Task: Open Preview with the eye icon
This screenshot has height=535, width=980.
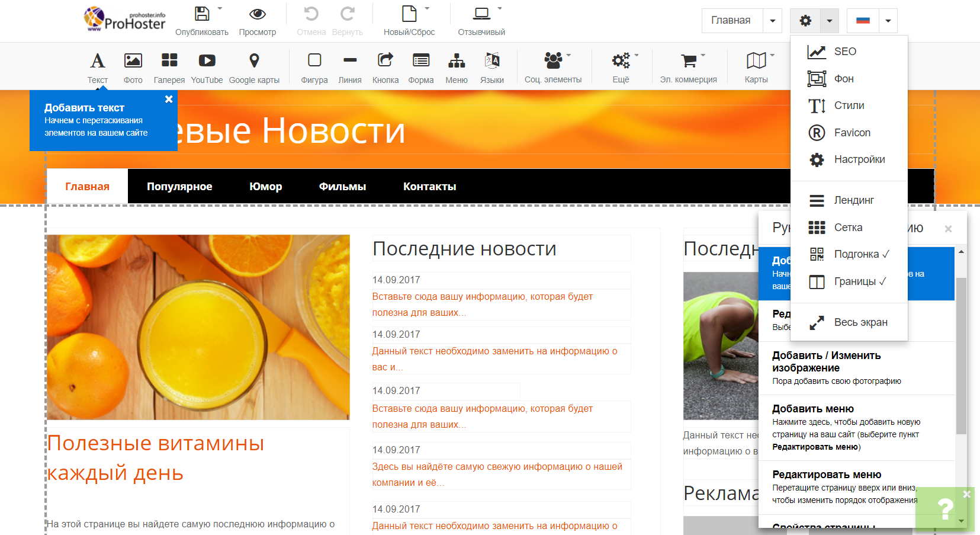Action: pyautogui.click(x=258, y=14)
